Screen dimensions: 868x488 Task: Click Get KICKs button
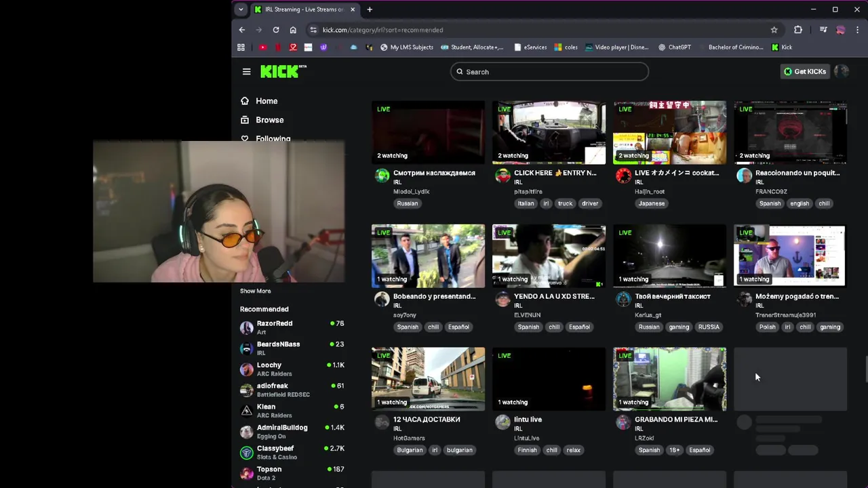point(805,71)
